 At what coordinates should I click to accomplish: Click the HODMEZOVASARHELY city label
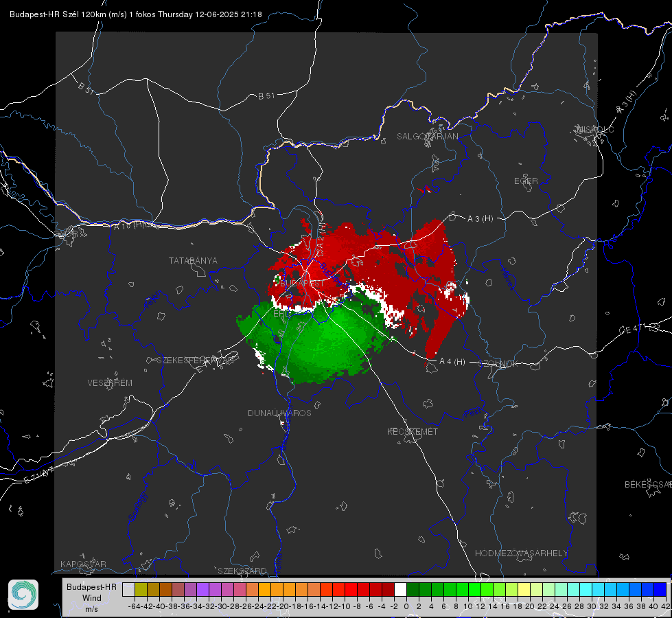click(521, 553)
